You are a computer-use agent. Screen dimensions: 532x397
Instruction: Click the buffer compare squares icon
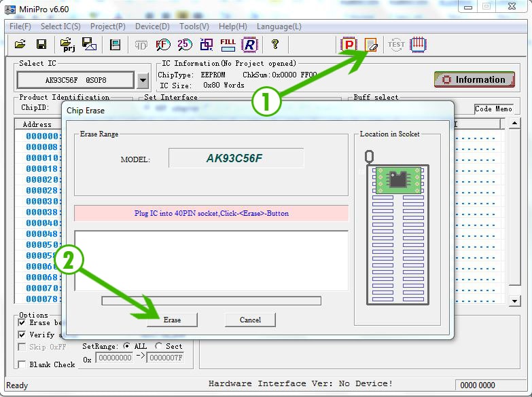point(207,44)
